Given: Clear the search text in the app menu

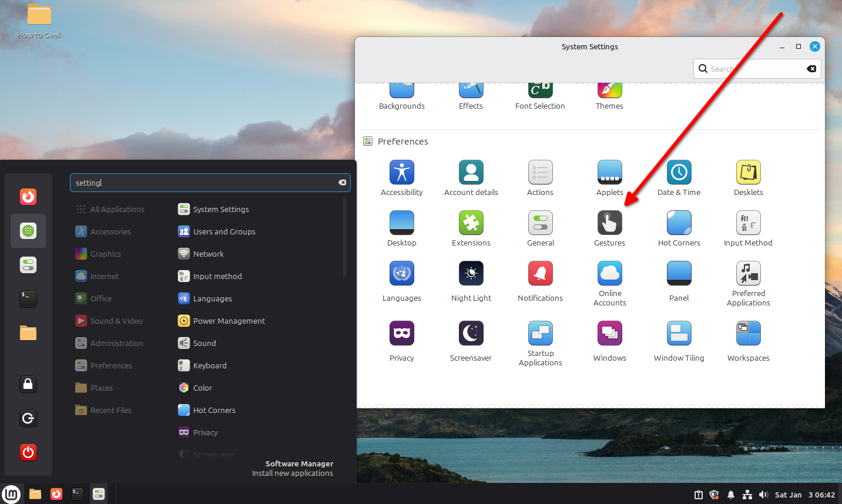Looking at the screenshot, I should pos(342,182).
